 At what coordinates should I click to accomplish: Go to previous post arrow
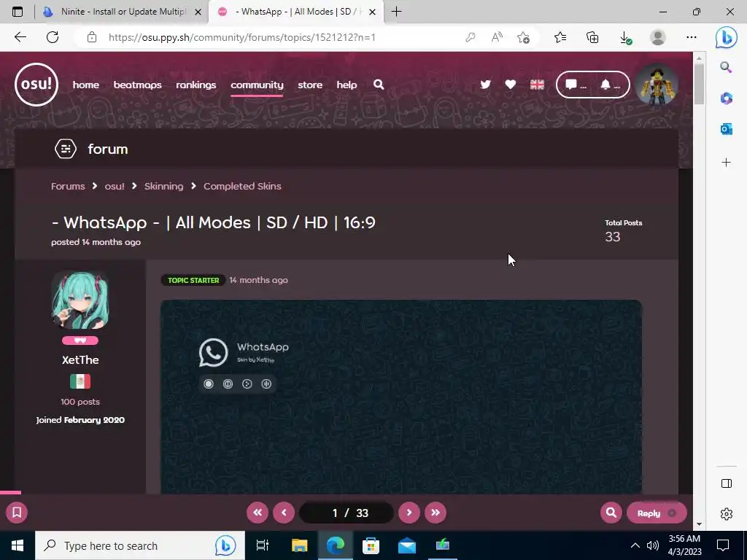[284, 513]
